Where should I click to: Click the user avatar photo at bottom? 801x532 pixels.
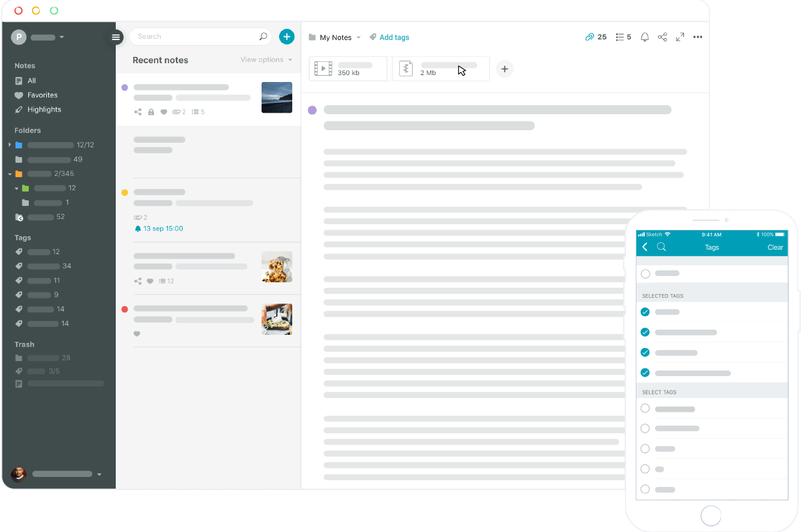[x=19, y=474]
